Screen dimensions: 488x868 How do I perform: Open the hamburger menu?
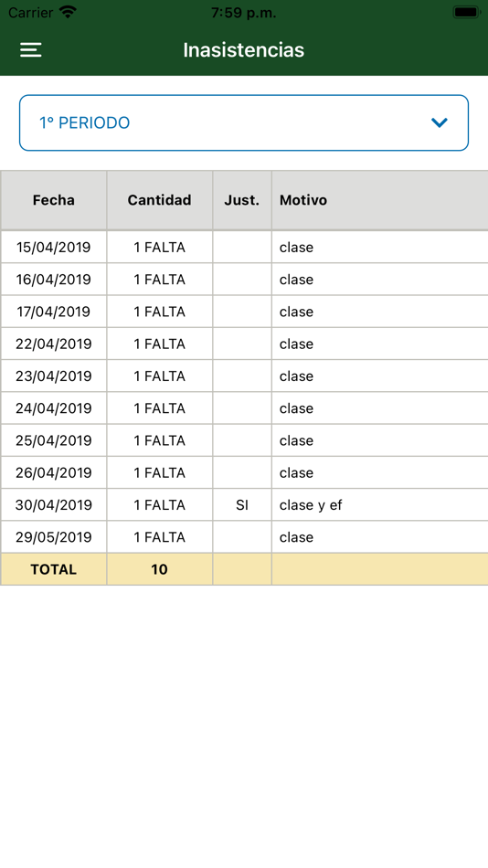[30, 50]
